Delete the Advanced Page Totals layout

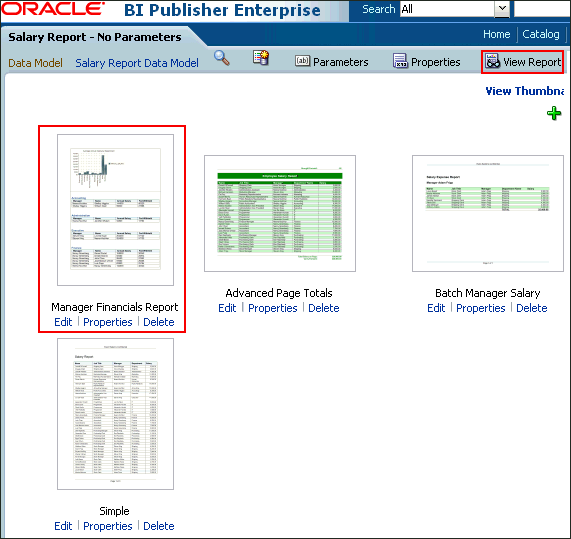pyautogui.click(x=324, y=308)
